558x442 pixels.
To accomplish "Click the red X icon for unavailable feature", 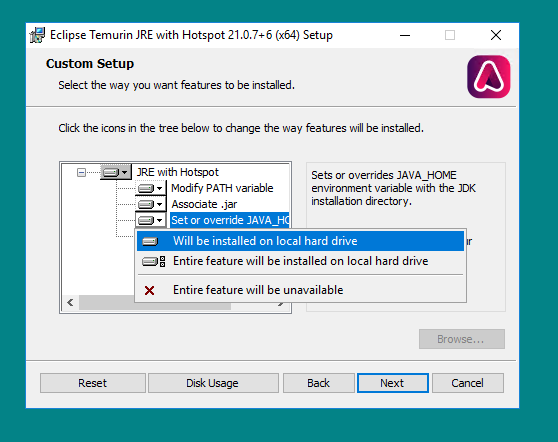I will 149,290.
